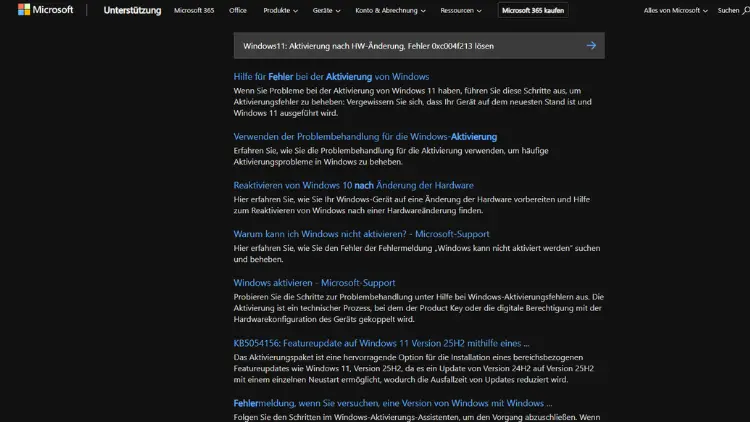This screenshot has height=422, width=750.
Task: Open the Unterstützung home link
Action: pos(132,10)
